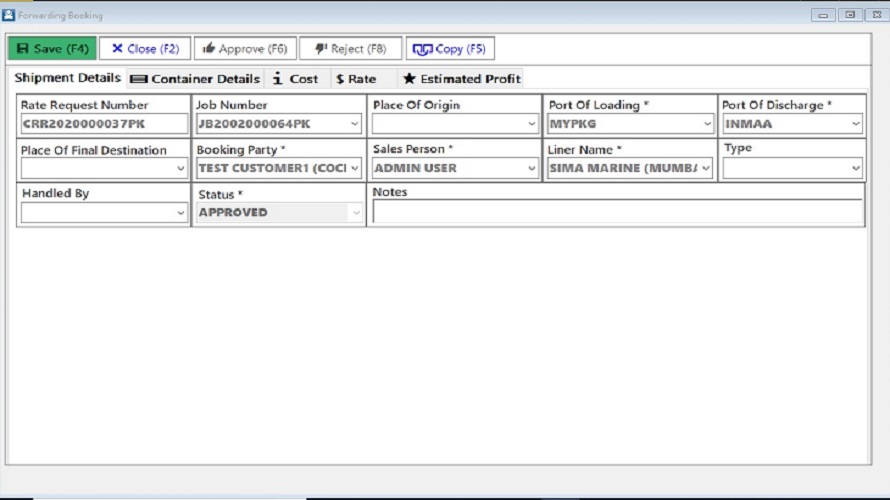Screen dimensions: 890x500
Task: Click the Save (F4) button
Action: [x=52, y=49]
